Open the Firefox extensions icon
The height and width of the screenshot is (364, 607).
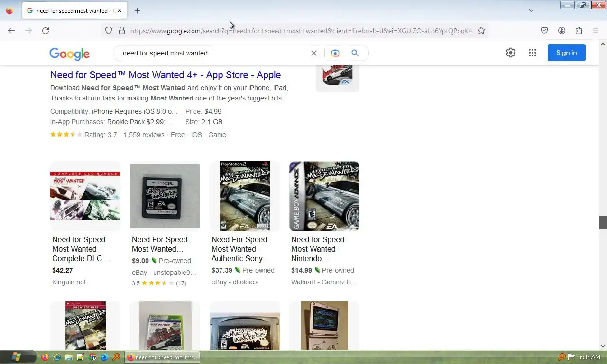coord(579,30)
